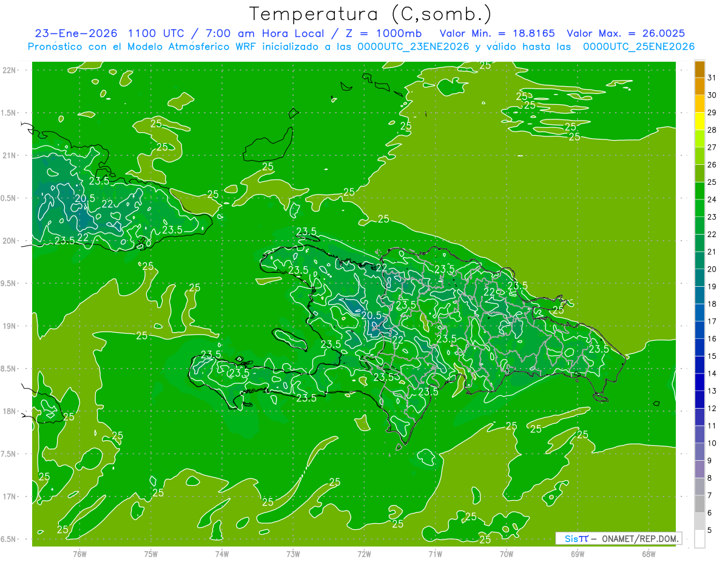This screenshot has height=562, width=728.
Task: Click the color scale value "30"
Action: point(712,95)
